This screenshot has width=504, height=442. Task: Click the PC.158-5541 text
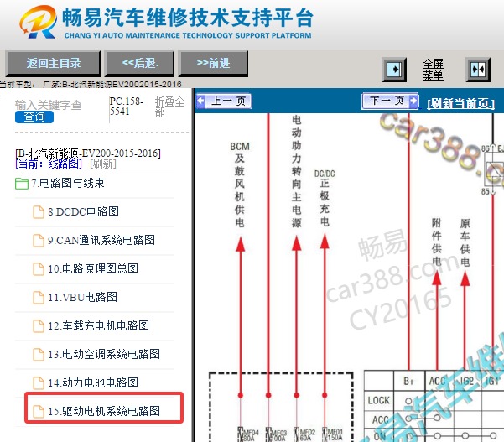coord(126,106)
